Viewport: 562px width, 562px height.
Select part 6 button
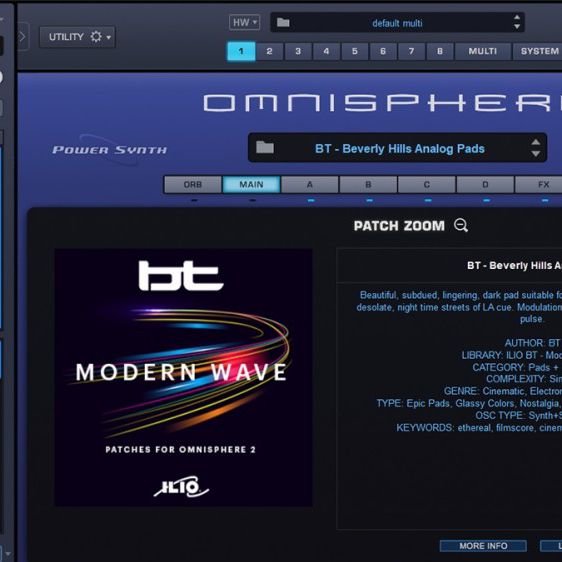pos(383,51)
